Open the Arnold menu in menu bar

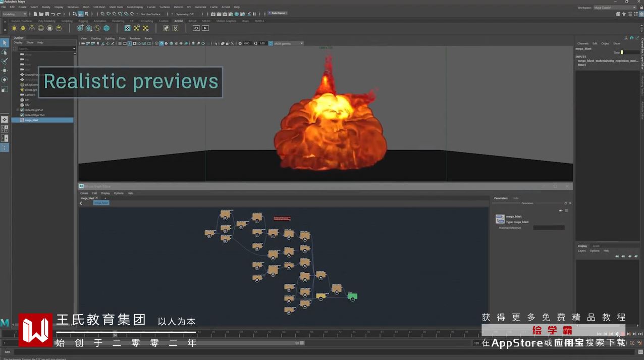[226, 7]
